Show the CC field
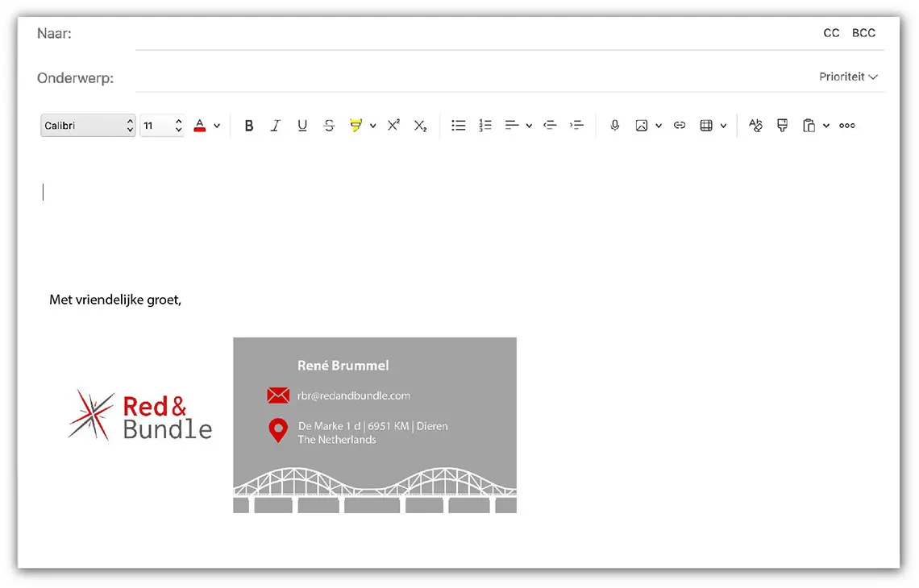Image resolution: width=919 pixels, height=588 pixels. click(831, 33)
